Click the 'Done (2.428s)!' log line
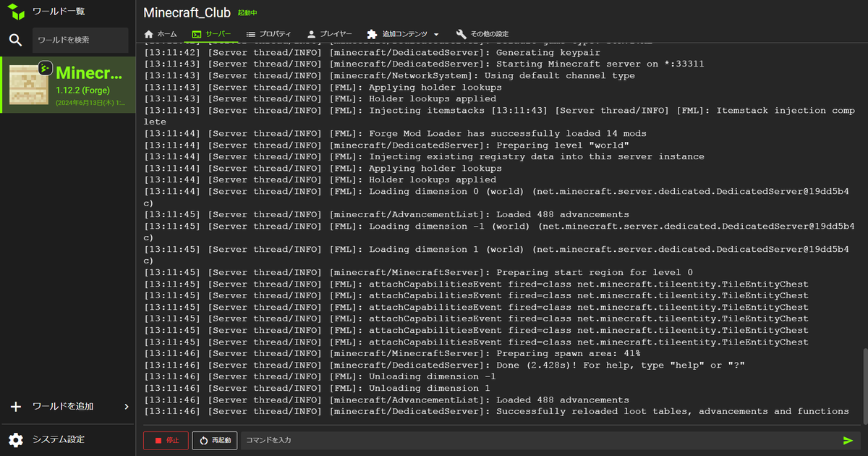 444,365
